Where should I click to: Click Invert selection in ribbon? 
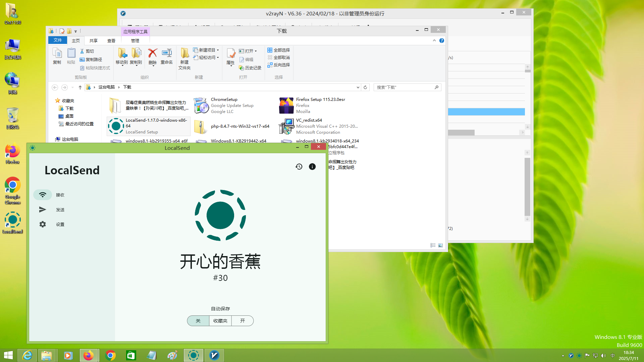279,65
